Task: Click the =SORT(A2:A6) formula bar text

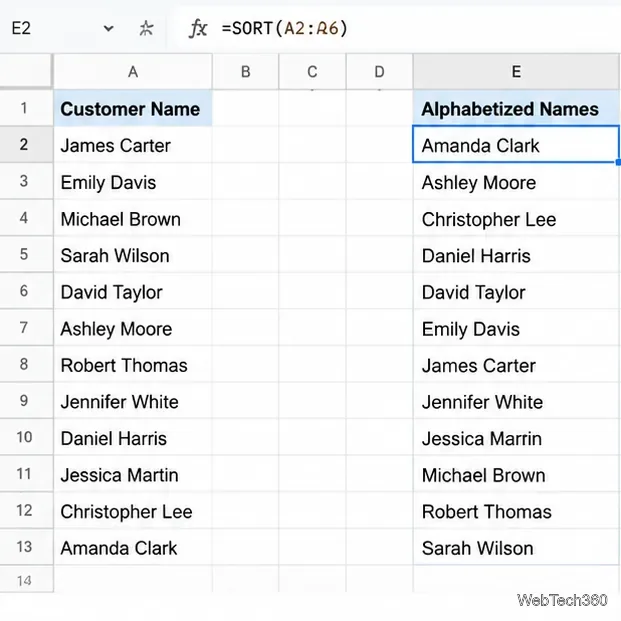Action: pyautogui.click(x=284, y=29)
